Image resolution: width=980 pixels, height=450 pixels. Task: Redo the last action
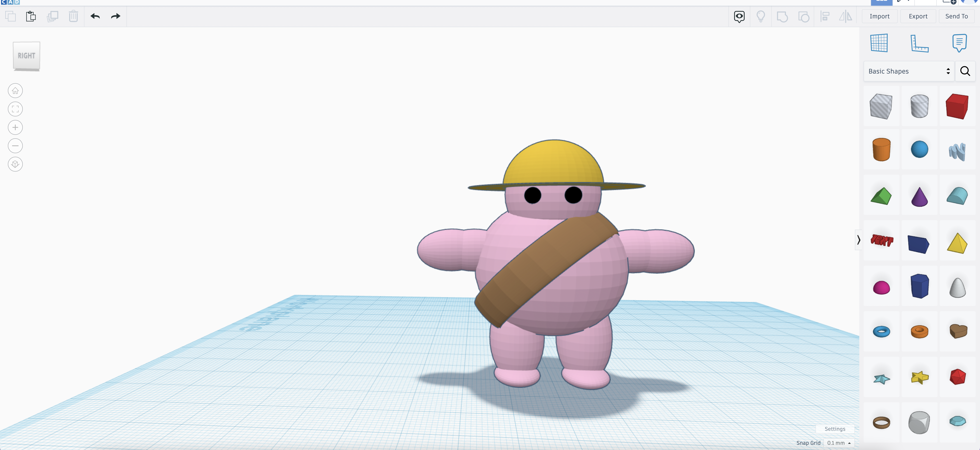pos(116,16)
